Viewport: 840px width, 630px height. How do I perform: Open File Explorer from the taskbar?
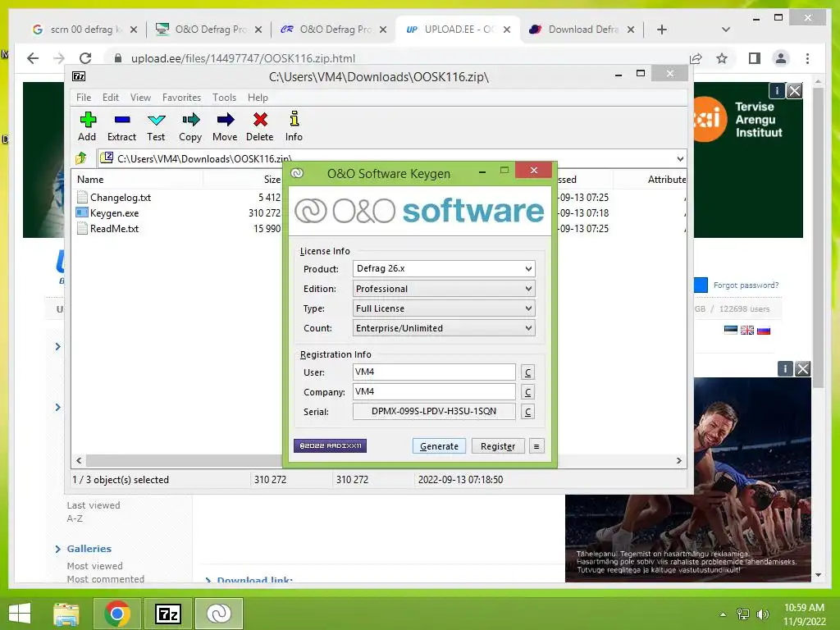coord(66,614)
